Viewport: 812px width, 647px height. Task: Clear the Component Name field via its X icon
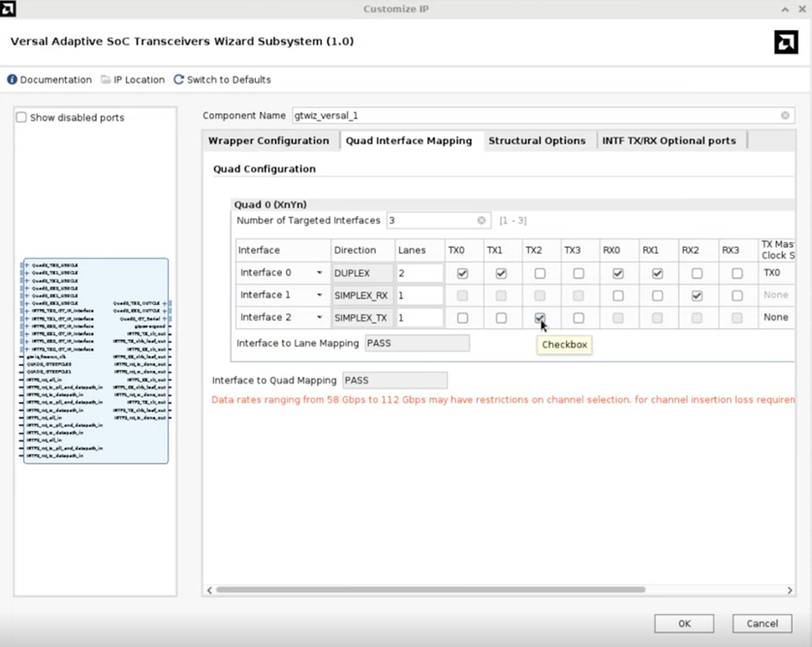785,115
